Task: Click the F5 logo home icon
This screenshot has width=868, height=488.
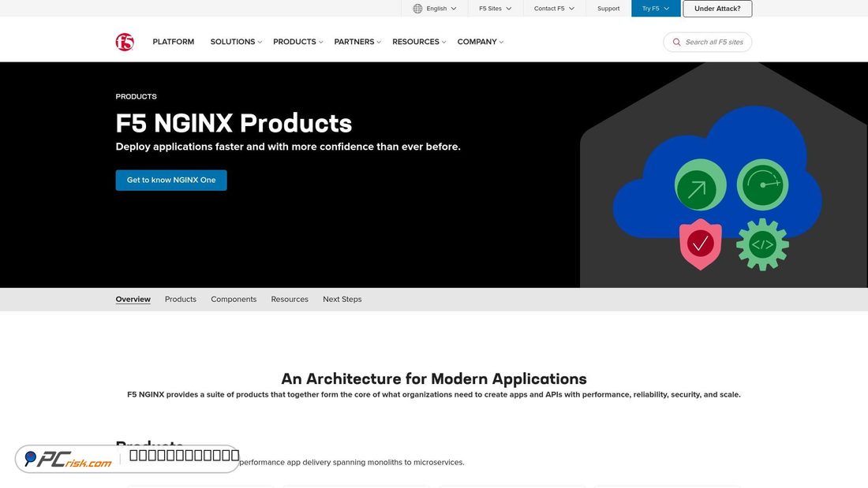Action: 125,42
